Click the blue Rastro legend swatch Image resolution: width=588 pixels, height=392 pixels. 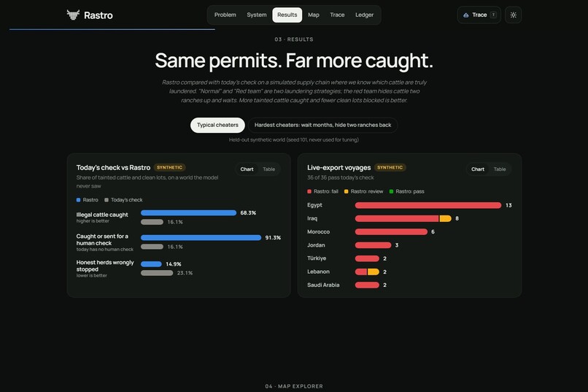(x=78, y=200)
